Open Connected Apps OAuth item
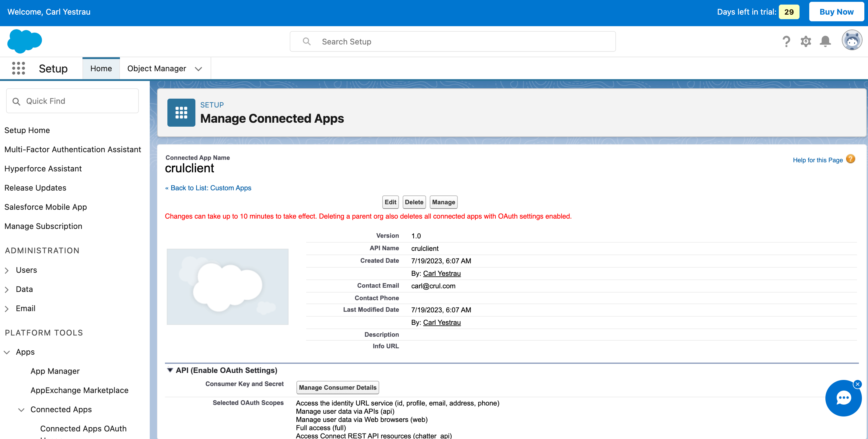The height and width of the screenshot is (439, 868). [83, 429]
